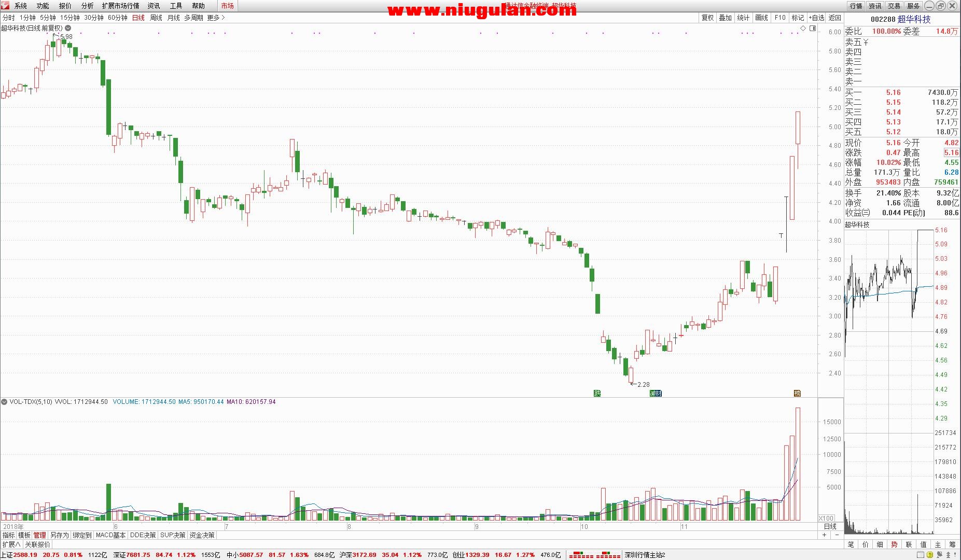Click the 资讯 news button in title bar
Image resolution: width=961 pixels, height=560 pixels.
(x=875, y=6)
